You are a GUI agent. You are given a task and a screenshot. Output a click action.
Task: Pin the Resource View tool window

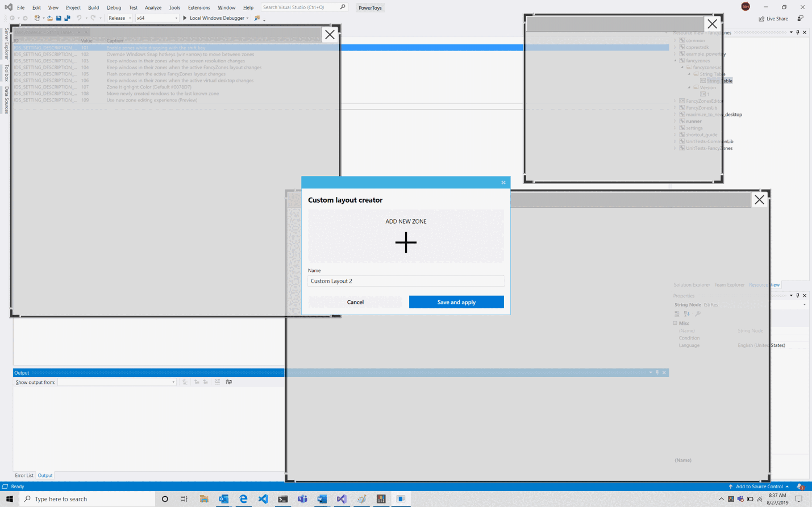(x=798, y=32)
